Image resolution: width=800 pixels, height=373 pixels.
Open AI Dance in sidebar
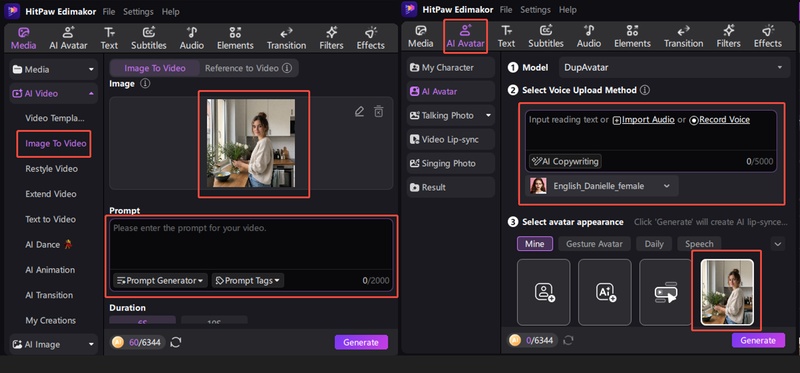coord(49,244)
